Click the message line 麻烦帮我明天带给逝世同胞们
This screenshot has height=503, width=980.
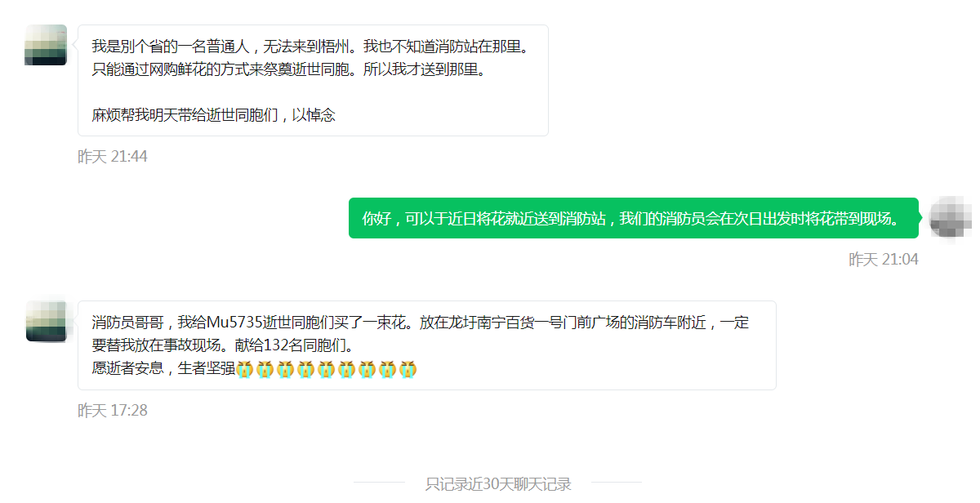[214, 115]
